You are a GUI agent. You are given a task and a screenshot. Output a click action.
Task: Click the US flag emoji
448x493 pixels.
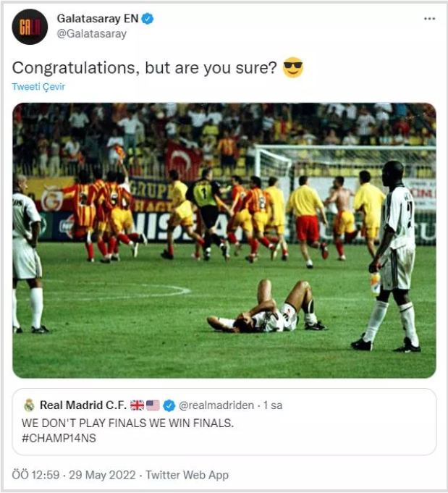(153, 405)
